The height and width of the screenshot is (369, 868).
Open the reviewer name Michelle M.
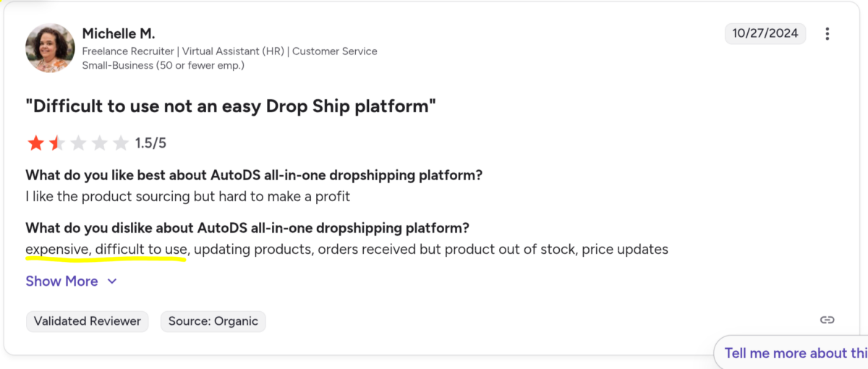[x=119, y=34]
